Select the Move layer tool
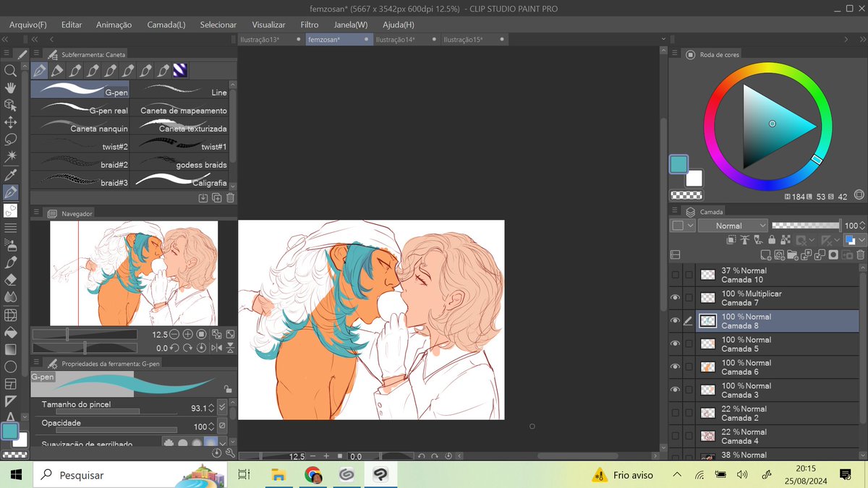This screenshot has height=488, width=868. click(x=10, y=122)
